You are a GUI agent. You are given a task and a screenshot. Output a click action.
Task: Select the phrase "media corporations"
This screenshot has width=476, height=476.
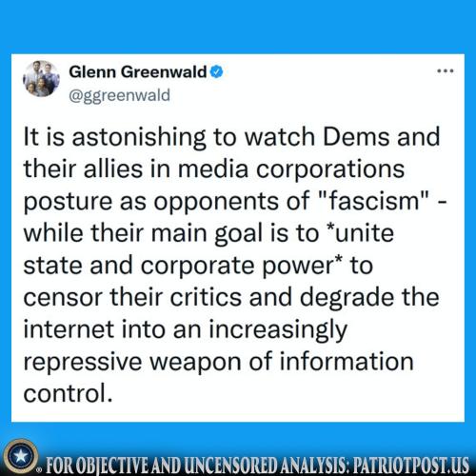coord(291,169)
